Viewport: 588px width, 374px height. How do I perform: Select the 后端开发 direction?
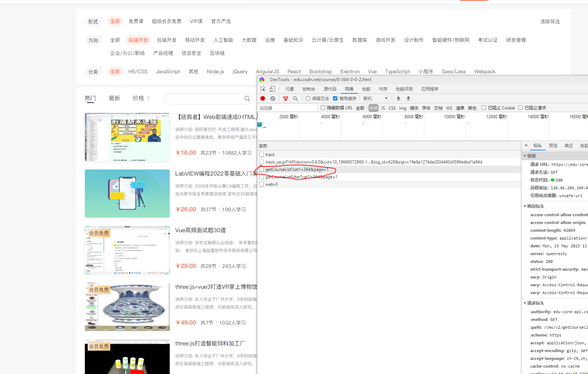167,40
